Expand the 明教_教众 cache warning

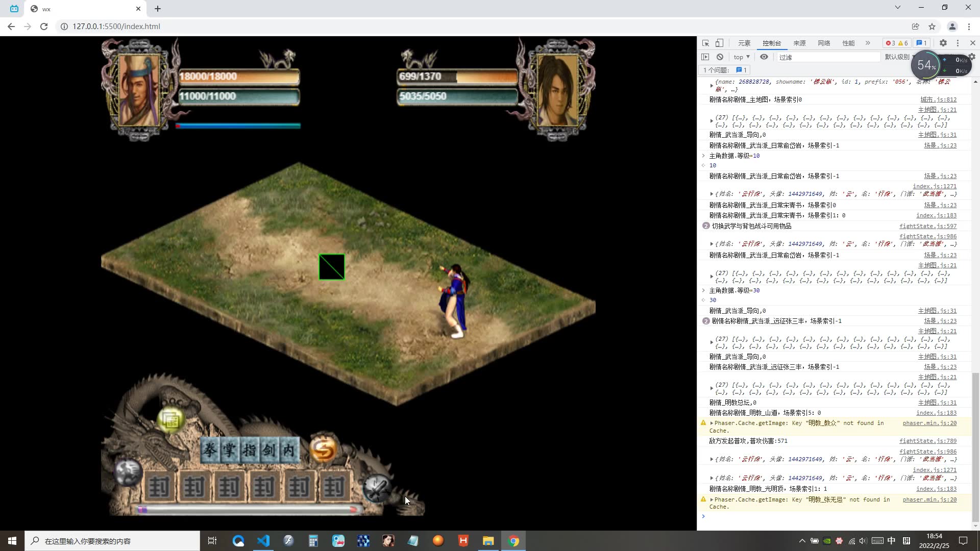tap(712, 423)
